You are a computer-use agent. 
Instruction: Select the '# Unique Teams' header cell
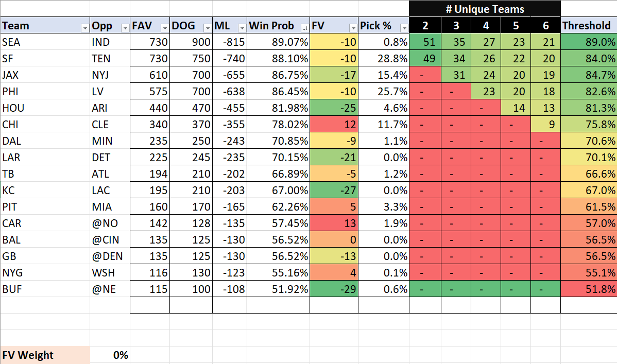485,9
